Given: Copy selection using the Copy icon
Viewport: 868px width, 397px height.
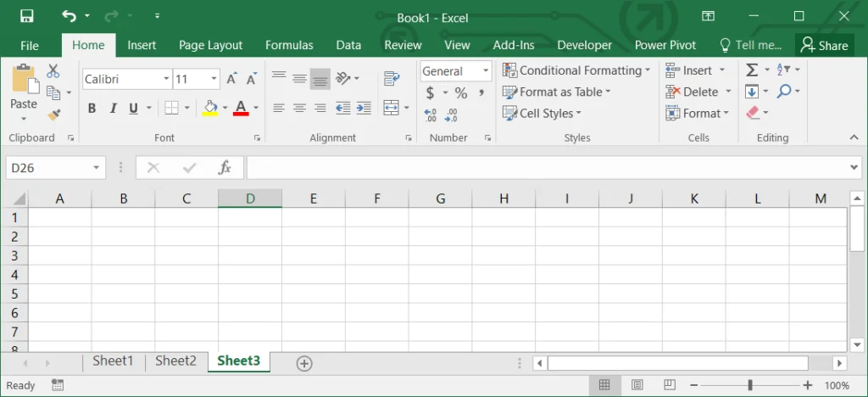Looking at the screenshot, I should pos(53,92).
